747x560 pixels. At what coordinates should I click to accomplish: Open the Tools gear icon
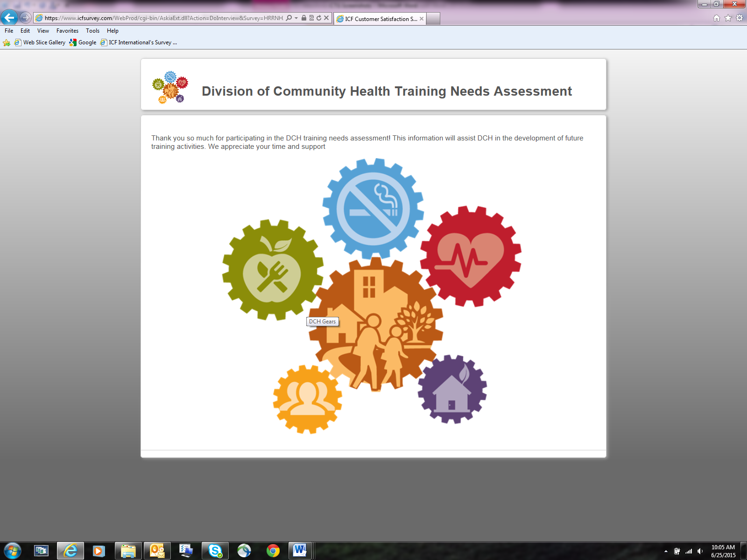740,18
